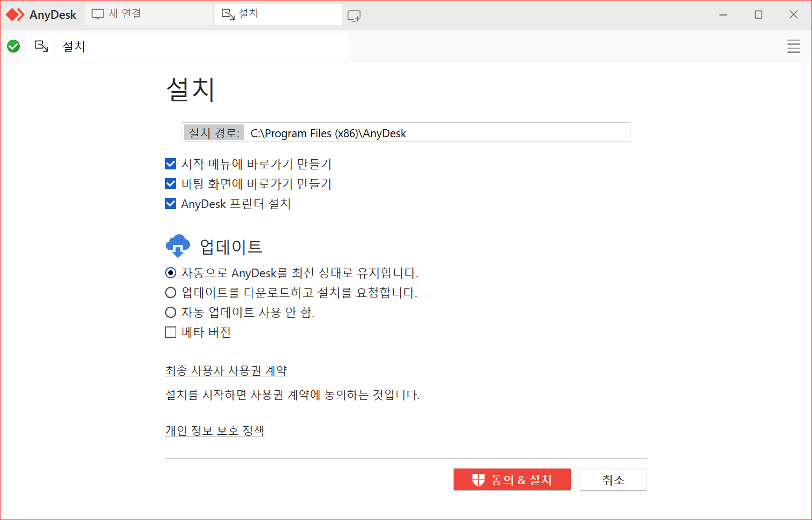Open the hamburger menu
812x520 pixels.
pyautogui.click(x=793, y=46)
